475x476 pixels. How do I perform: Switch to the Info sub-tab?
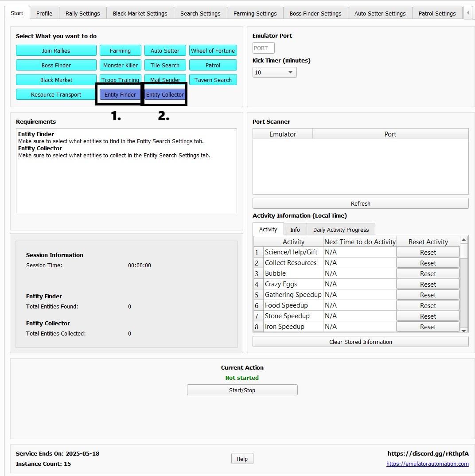tap(295, 230)
